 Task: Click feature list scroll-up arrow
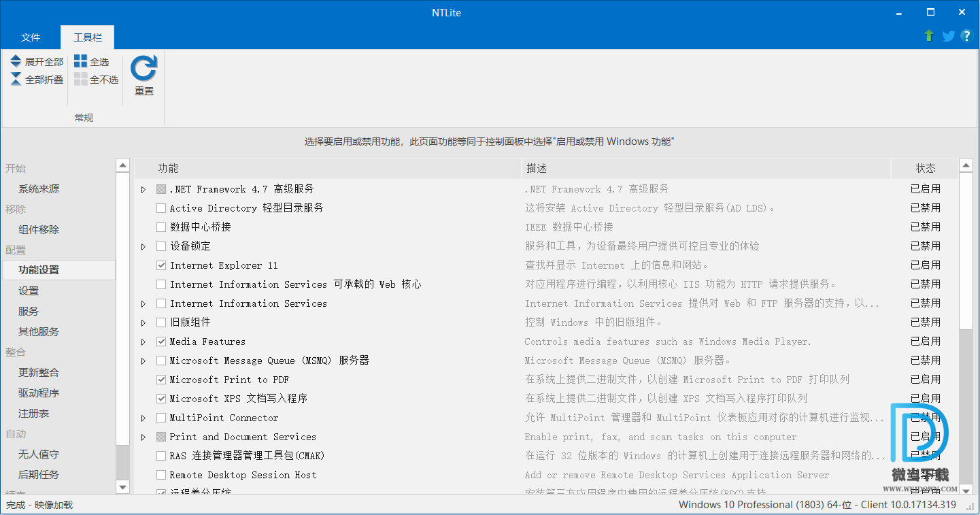(966, 165)
